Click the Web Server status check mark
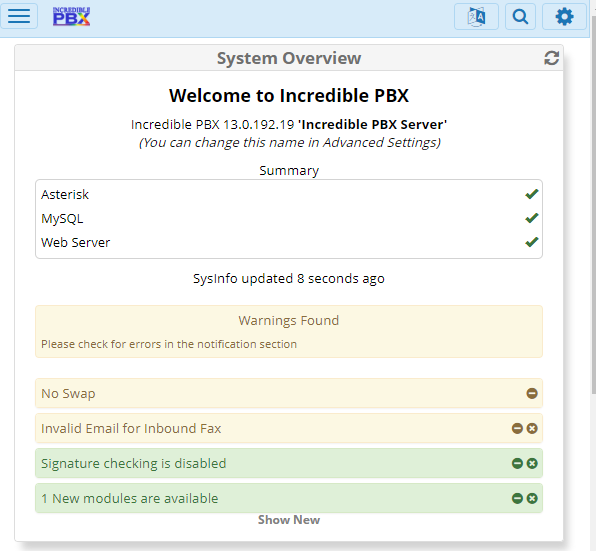 531,242
